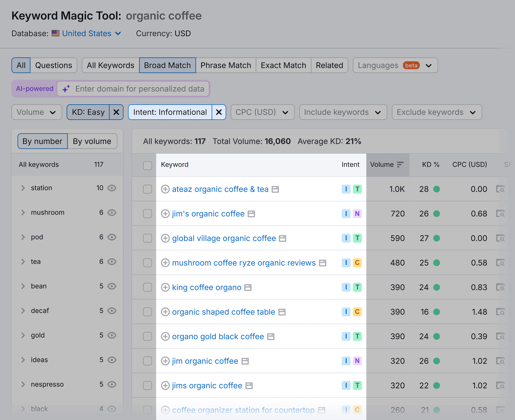The width and height of the screenshot is (515, 420).
Task: Add 'global village organic coffee' via plus icon
Action: (165, 238)
